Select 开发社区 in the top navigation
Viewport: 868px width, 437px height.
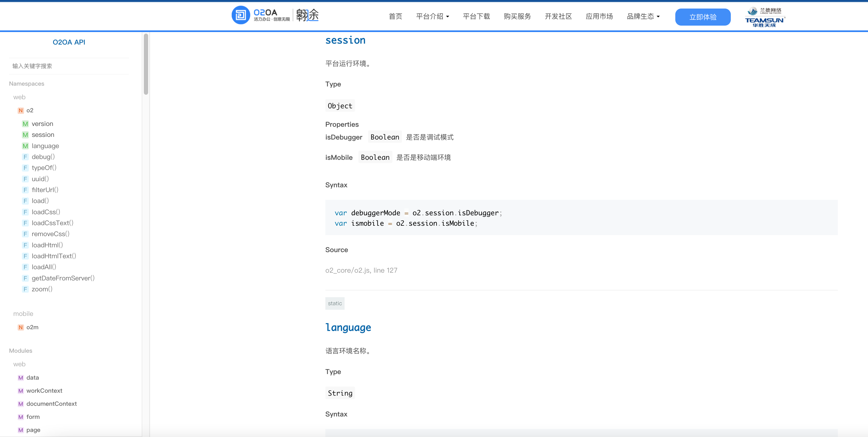(x=558, y=16)
